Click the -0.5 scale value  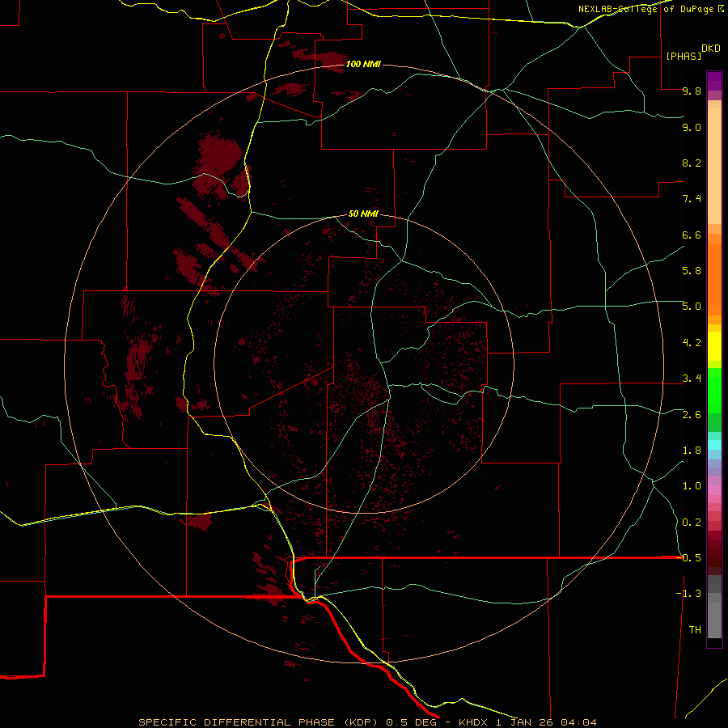coord(688,558)
